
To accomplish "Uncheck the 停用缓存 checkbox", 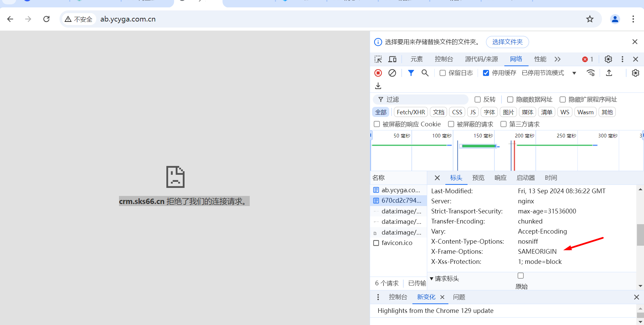I will pos(486,73).
